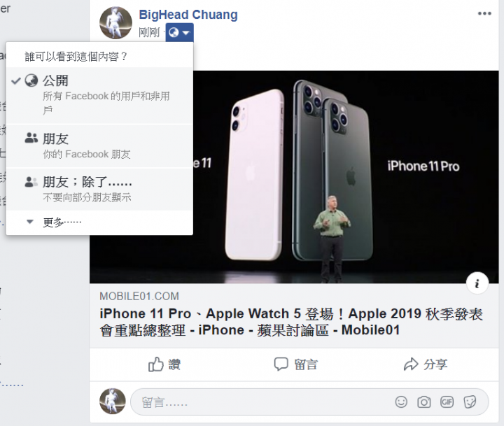Open the sticker picker icon
Screen dimensions: 504x426
(470, 402)
